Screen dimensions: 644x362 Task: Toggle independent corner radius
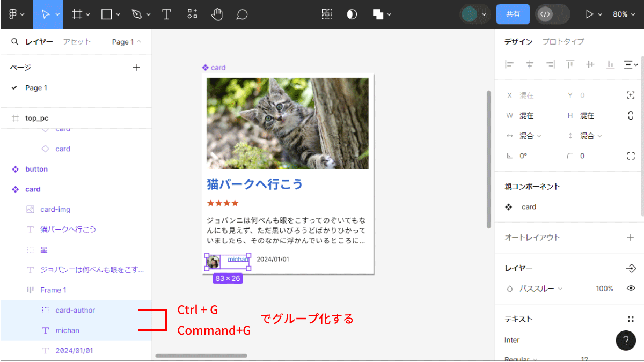[x=631, y=156]
